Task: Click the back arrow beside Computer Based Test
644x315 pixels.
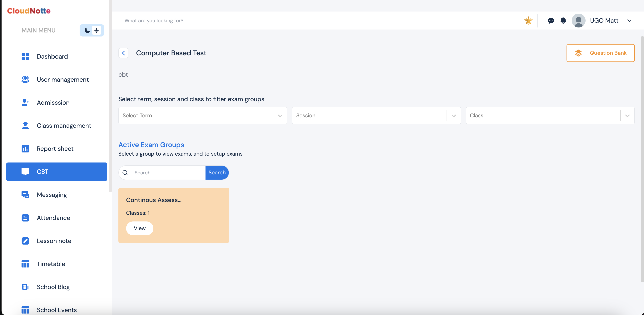Action: click(123, 53)
